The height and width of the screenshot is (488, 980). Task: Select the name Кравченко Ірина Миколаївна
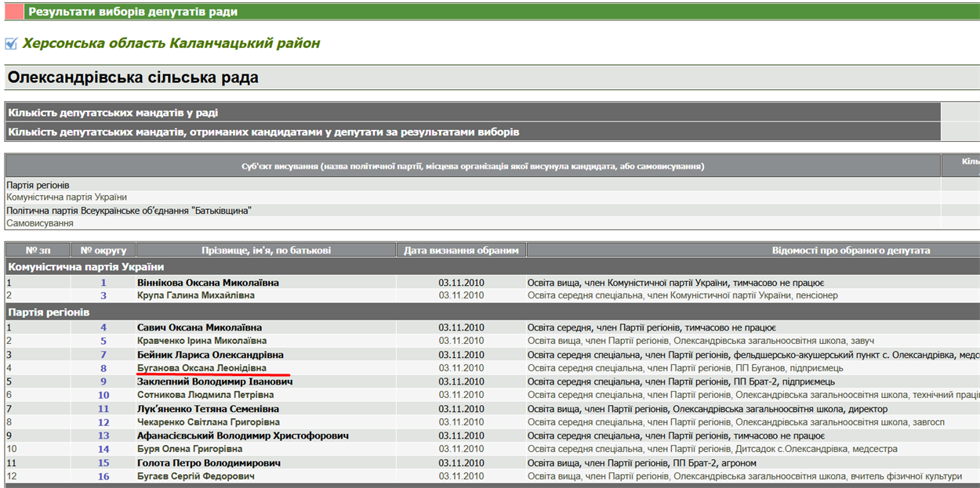[x=202, y=342]
